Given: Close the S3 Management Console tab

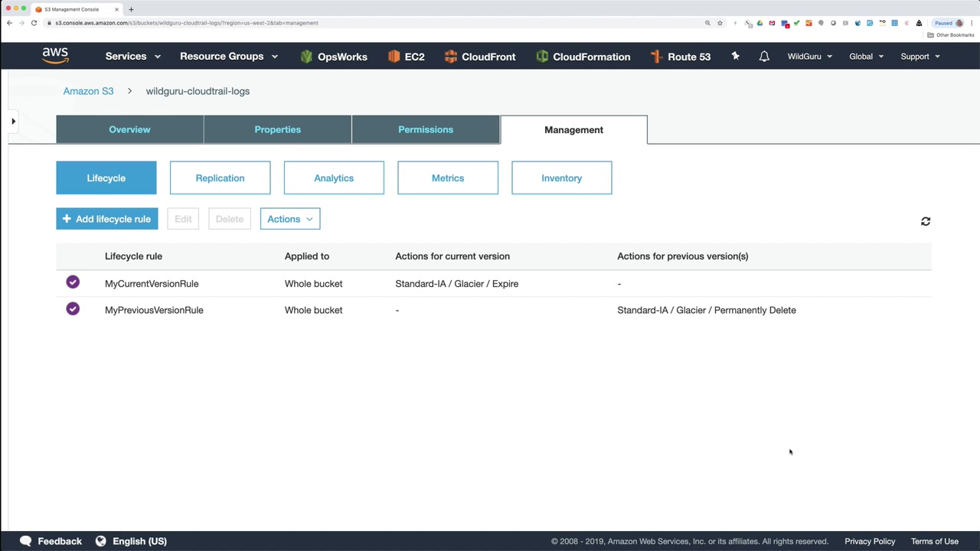Looking at the screenshot, I should click(116, 9).
